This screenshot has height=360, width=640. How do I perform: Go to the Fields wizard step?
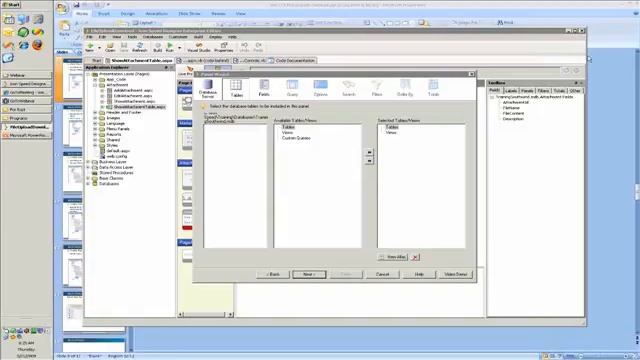[264, 88]
